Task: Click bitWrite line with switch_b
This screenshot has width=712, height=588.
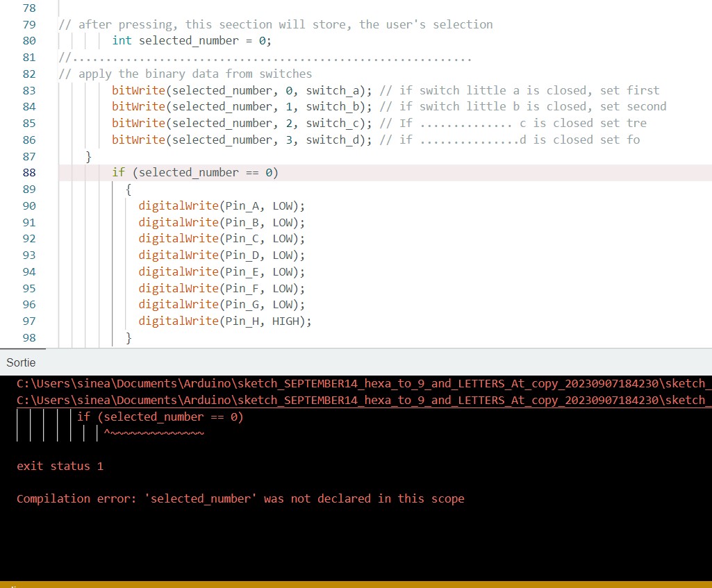Action: coord(389,107)
